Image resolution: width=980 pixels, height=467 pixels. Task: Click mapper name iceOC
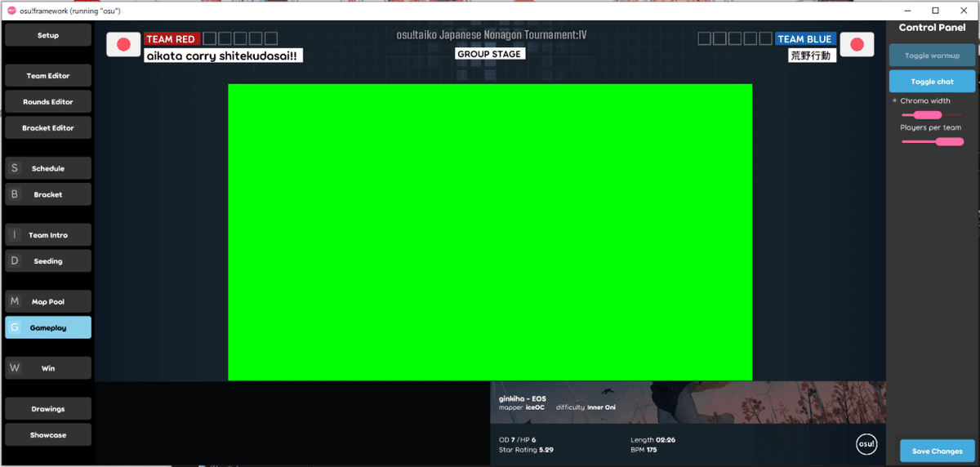(x=535, y=407)
